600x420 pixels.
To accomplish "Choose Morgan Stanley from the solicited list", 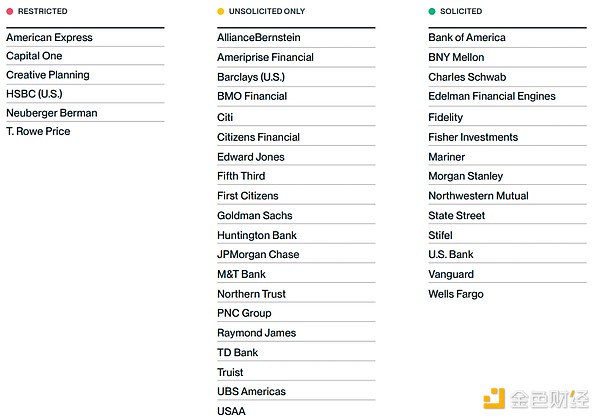I will tap(466, 176).
